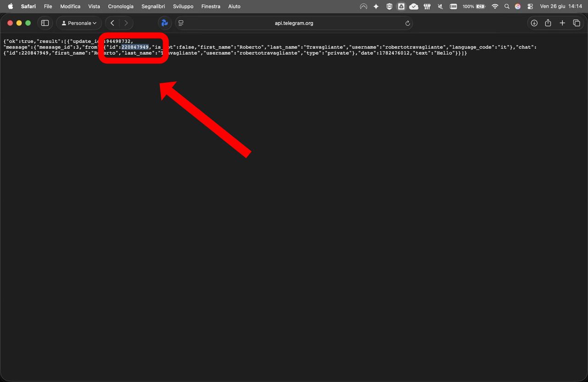This screenshot has width=588, height=382.
Task: Show the tab overview
Action: click(x=577, y=23)
